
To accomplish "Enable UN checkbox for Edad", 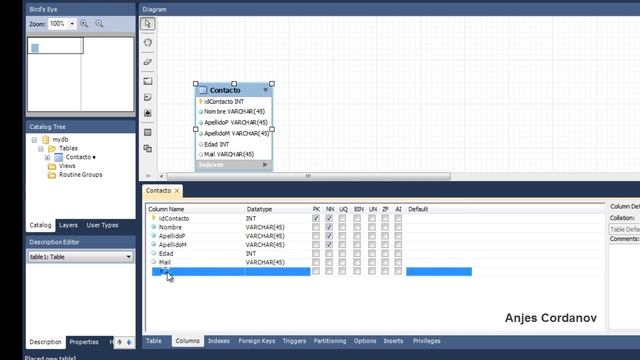I will coord(372,253).
